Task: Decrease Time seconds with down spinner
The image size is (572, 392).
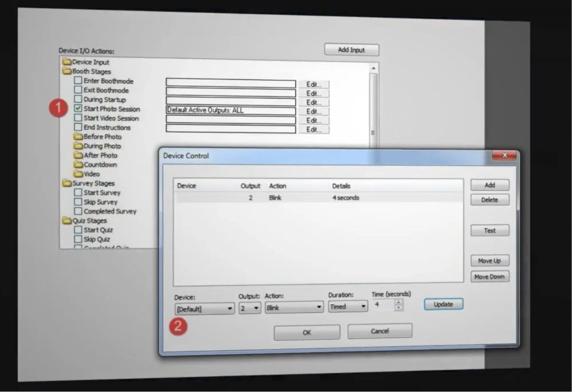Action: 399,308
